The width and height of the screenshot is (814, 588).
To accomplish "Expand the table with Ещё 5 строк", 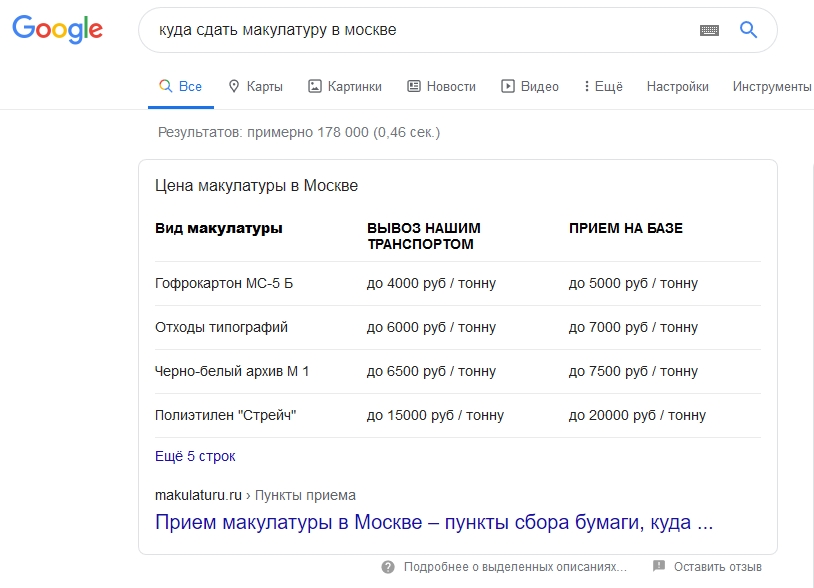I will click(x=194, y=456).
